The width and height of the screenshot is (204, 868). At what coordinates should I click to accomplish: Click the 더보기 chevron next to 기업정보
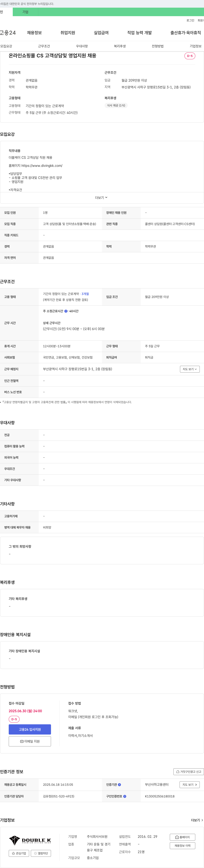pos(202,820)
